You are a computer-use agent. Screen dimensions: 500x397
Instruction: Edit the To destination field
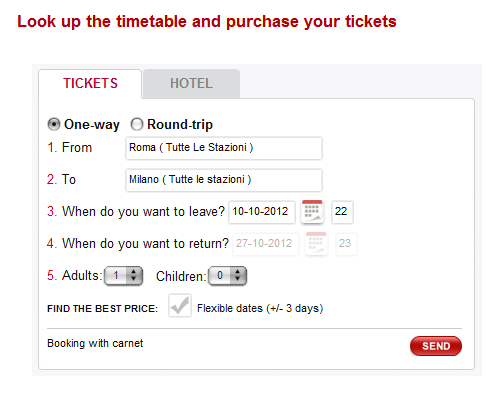(224, 180)
